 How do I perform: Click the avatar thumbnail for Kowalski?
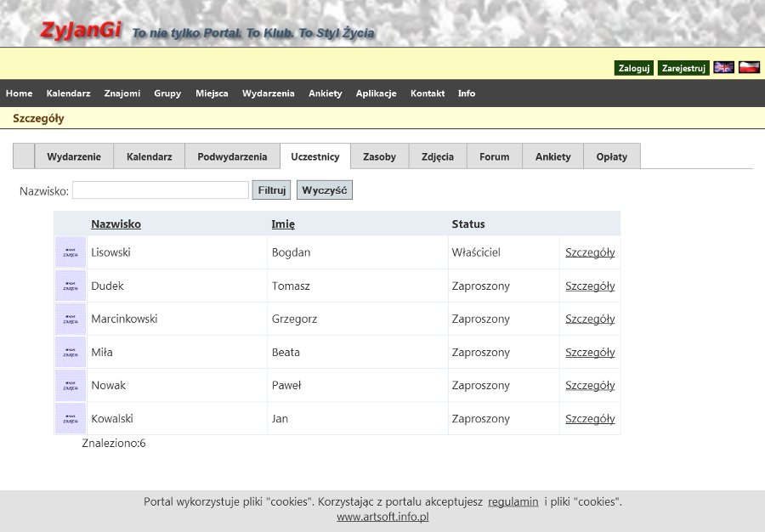click(71, 418)
